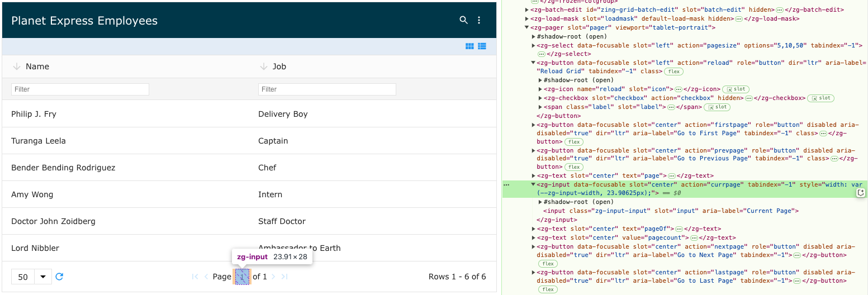868x295 pixels.
Task: Click the current page number input
Action: click(x=242, y=277)
